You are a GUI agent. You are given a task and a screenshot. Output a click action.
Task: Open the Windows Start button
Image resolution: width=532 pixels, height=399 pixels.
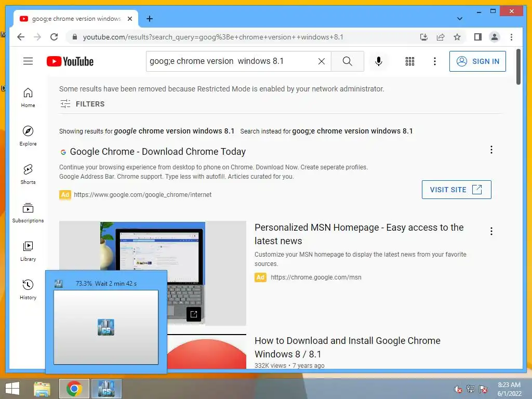click(12, 389)
